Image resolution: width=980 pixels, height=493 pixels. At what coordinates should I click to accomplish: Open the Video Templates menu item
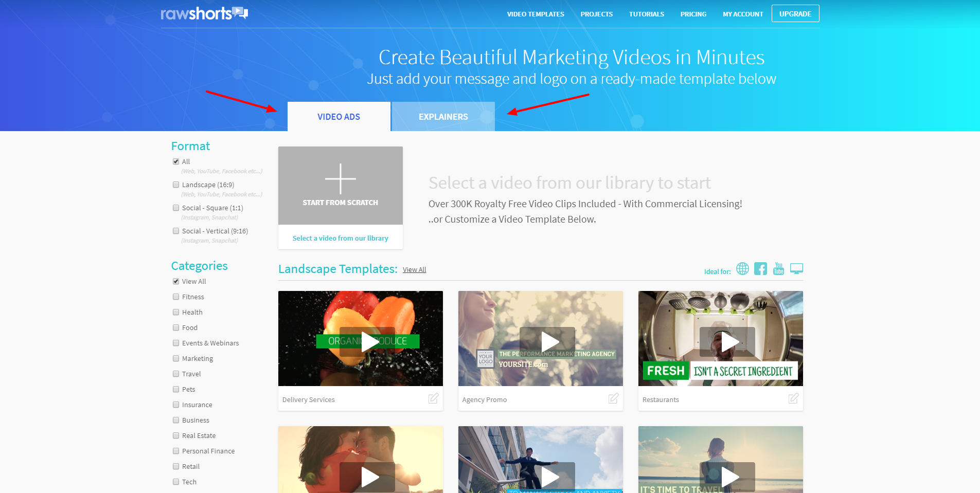(536, 14)
